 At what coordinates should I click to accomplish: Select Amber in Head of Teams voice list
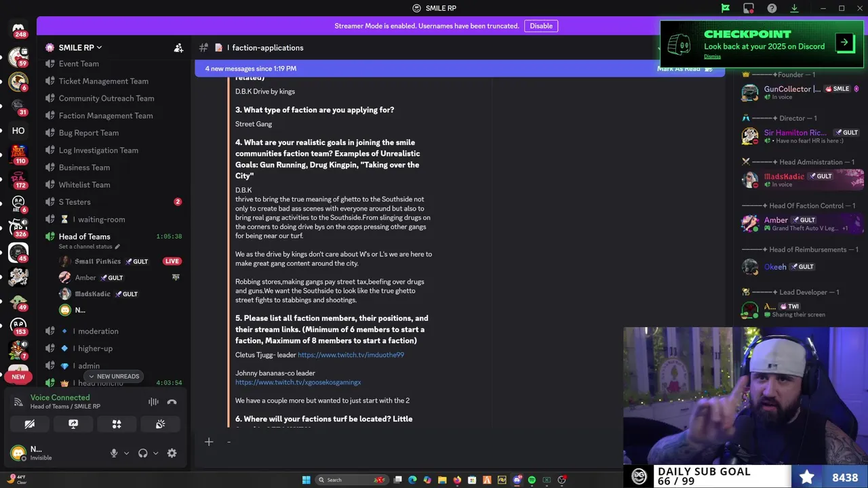[121, 277]
